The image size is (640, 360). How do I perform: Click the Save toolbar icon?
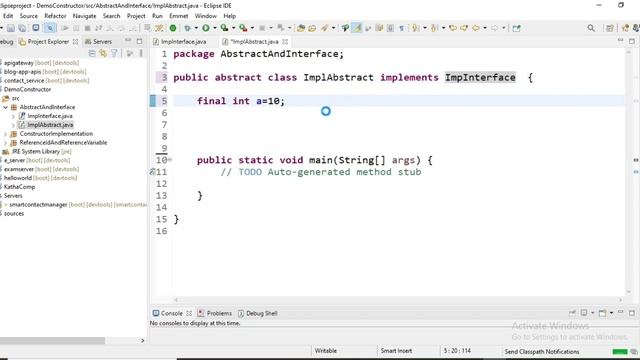pos(11,28)
